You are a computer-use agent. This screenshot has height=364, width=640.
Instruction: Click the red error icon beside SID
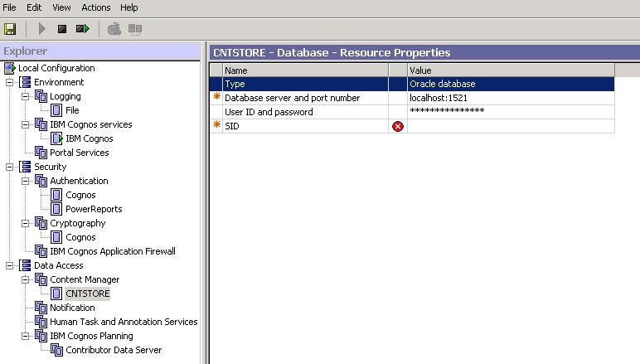point(398,127)
